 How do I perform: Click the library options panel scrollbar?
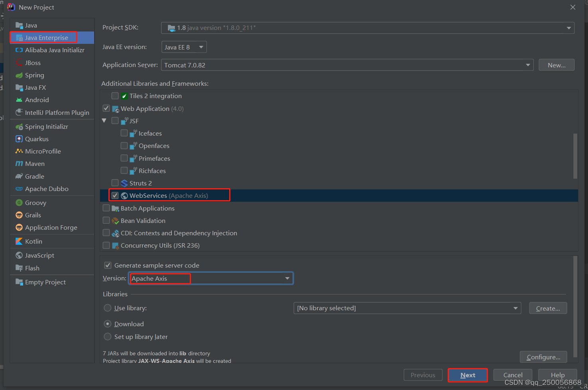coord(575,306)
